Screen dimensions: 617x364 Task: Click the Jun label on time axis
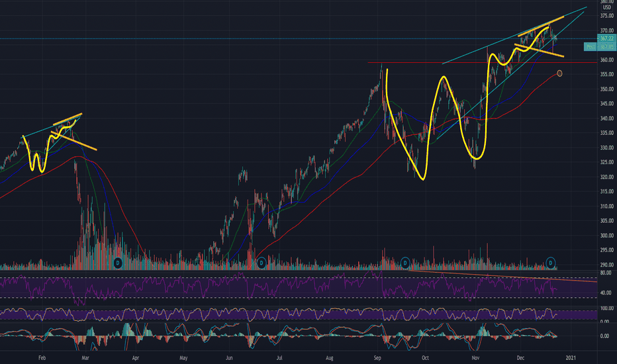click(230, 358)
